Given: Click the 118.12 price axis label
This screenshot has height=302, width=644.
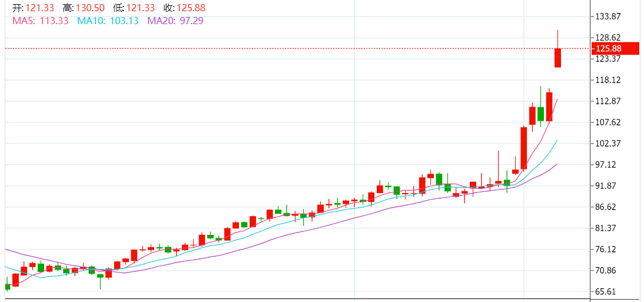Looking at the screenshot, I should [608, 79].
